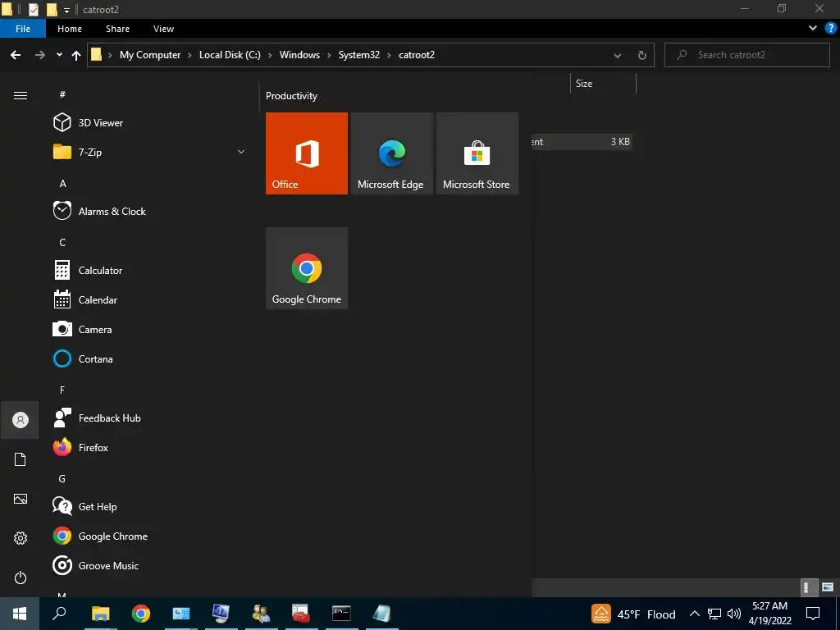Open 3D Viewer from the app list
This screenshot has height=630, width=840.
tap(101, 123)
